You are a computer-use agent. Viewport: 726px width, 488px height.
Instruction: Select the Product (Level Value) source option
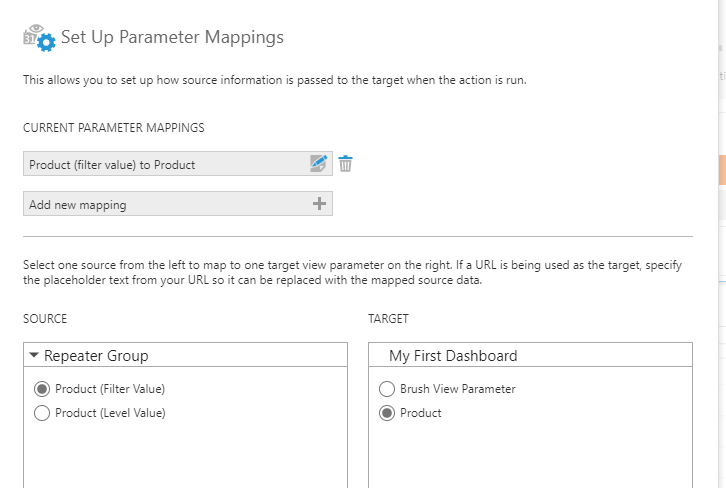coord(41,413)
